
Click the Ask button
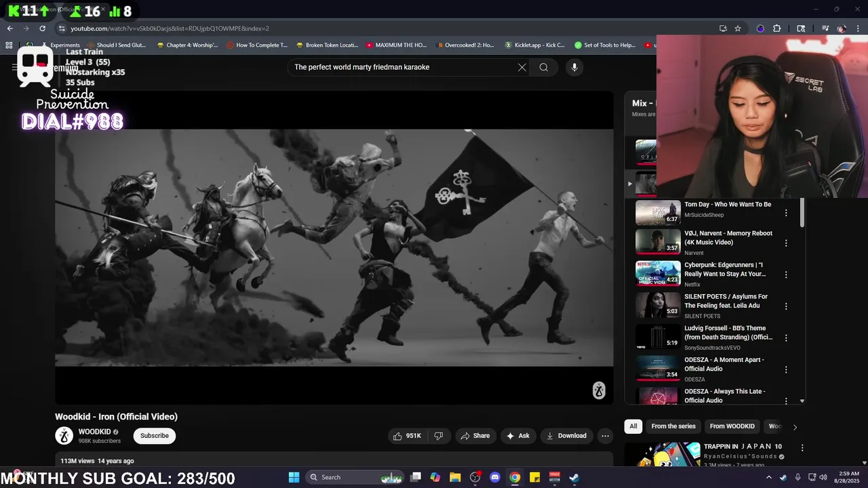click(517, 436)
